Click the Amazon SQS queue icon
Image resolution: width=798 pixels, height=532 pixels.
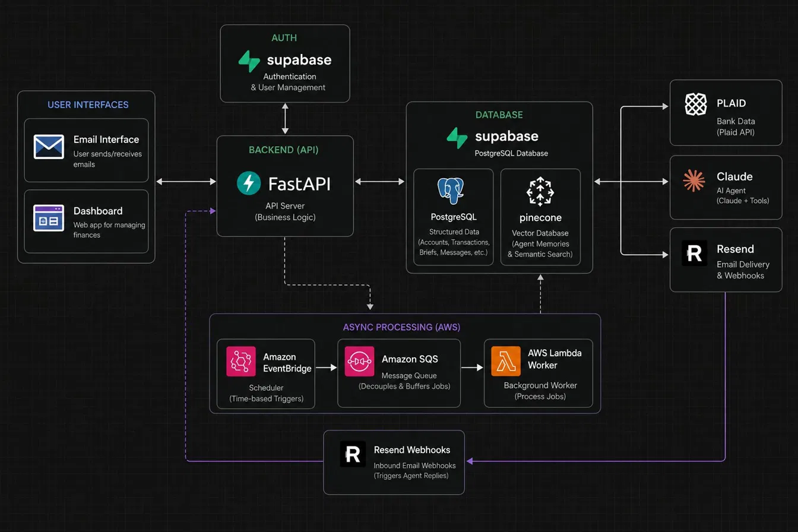(360, 361)
